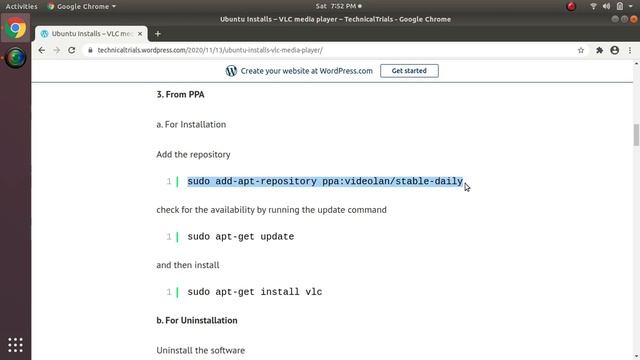Close the Ubuntu Installs tab

pos(140,34)
